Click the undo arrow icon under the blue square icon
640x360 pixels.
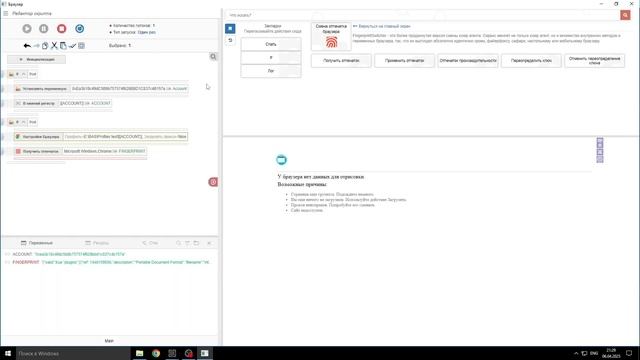(230, 40)
